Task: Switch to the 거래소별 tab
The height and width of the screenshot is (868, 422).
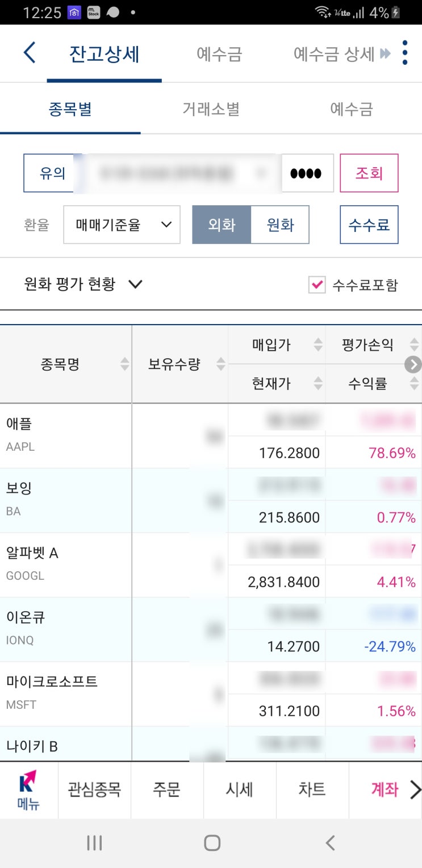Action: tap(211, 109)
